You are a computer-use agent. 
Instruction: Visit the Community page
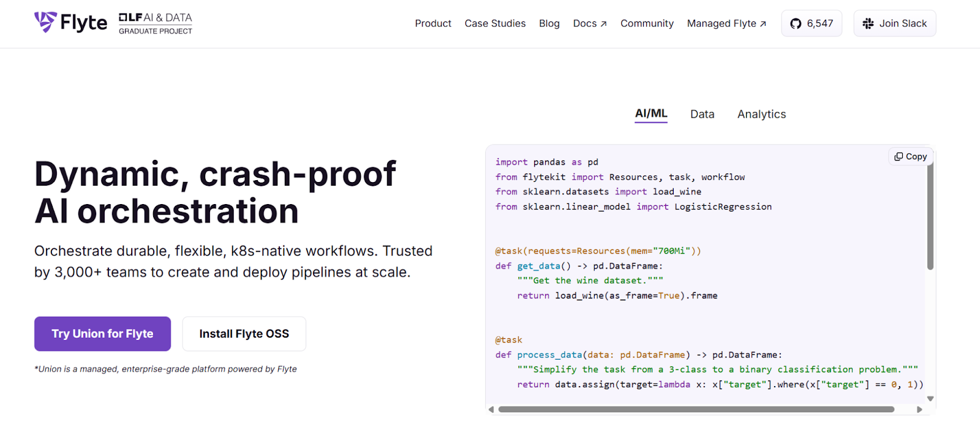tap(647, 23)
